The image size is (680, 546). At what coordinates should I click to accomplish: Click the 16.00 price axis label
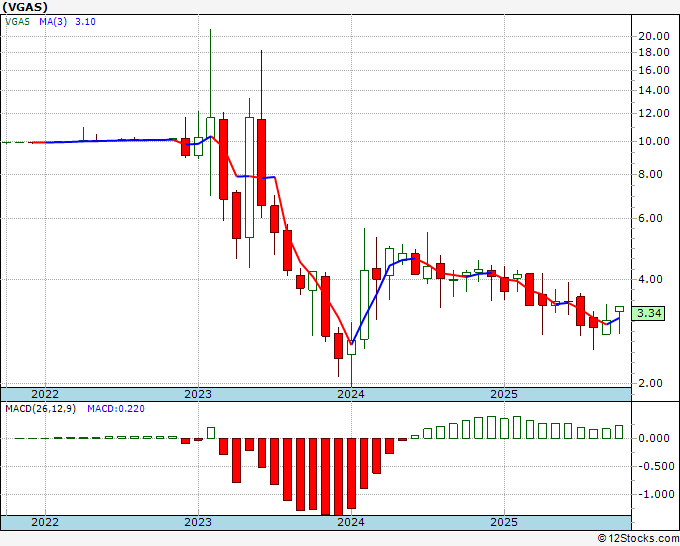(x=654, y=70)
